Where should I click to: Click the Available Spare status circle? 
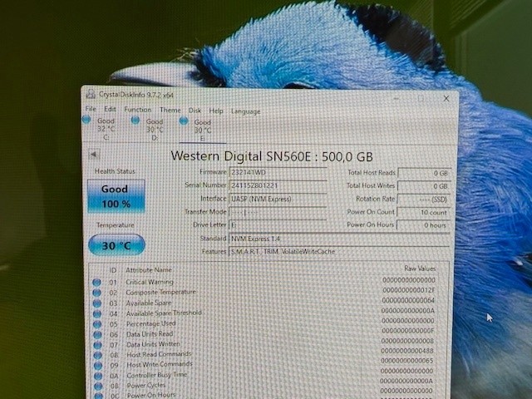pos(97,303)
